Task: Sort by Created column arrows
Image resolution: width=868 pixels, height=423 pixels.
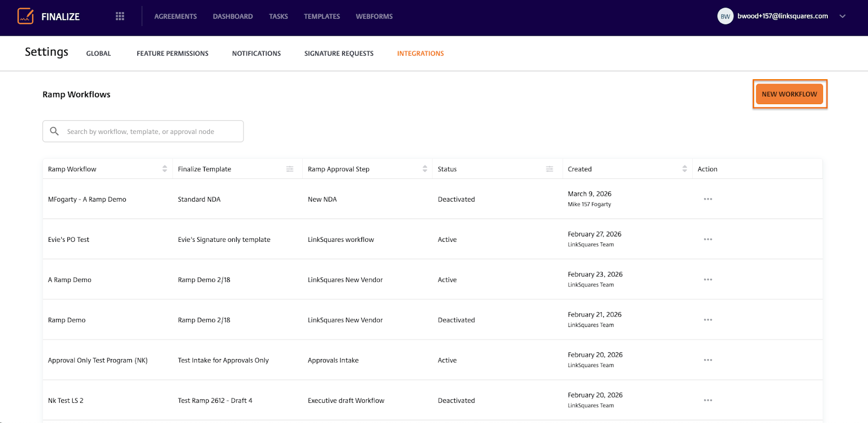Action: (x=684, y=169)
